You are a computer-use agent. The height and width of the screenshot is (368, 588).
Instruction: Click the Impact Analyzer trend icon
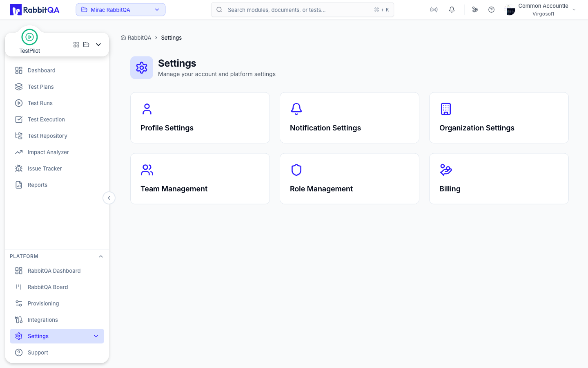[19, 152]
